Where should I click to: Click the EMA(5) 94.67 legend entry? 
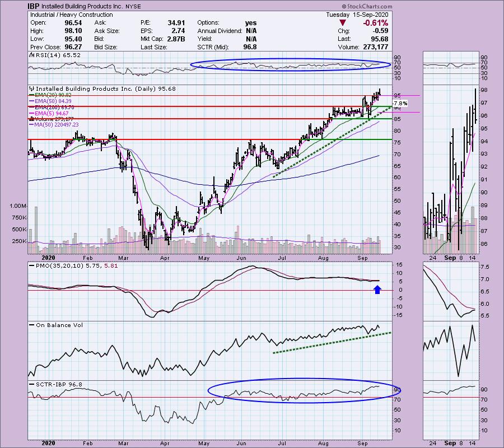pyautogui.click(x=49, y=113)
